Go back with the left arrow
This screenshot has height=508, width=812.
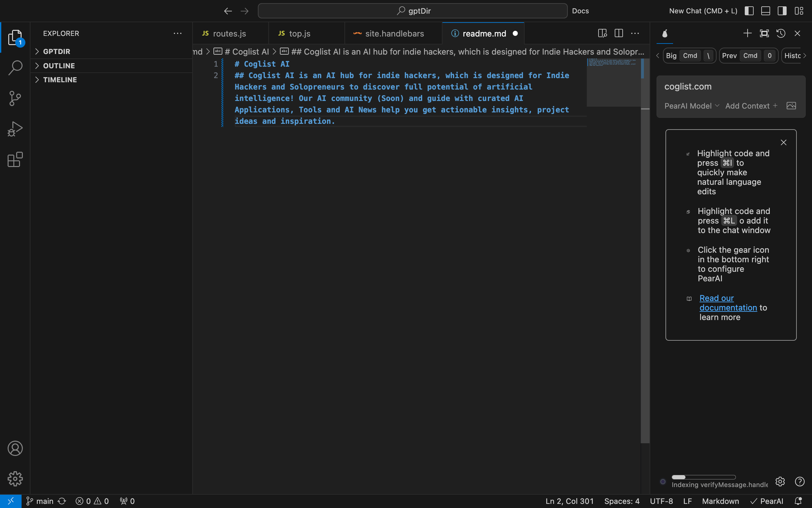pyautogui.click(x=228, y=11)
